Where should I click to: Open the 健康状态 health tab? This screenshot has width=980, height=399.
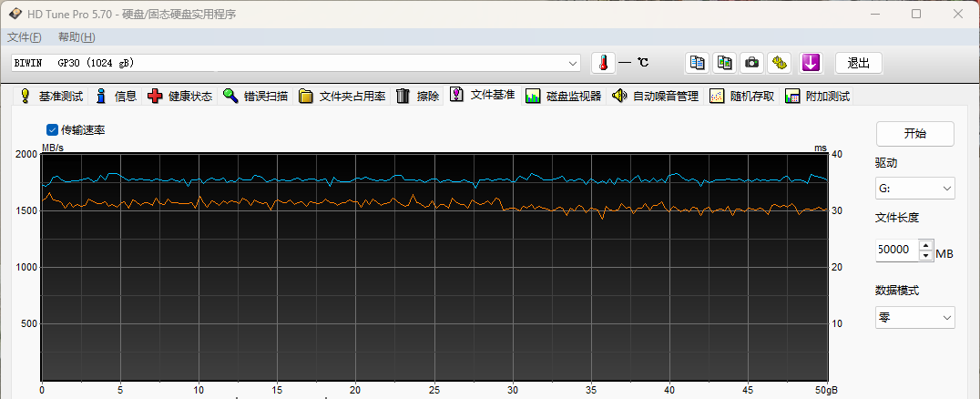[x=180, y=97]
